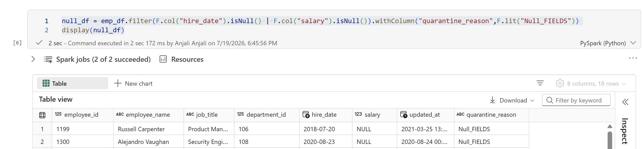Viewport: 644px width, 149px height.
Task: Click the department id 108 cell
Action: tap(267, 142)
